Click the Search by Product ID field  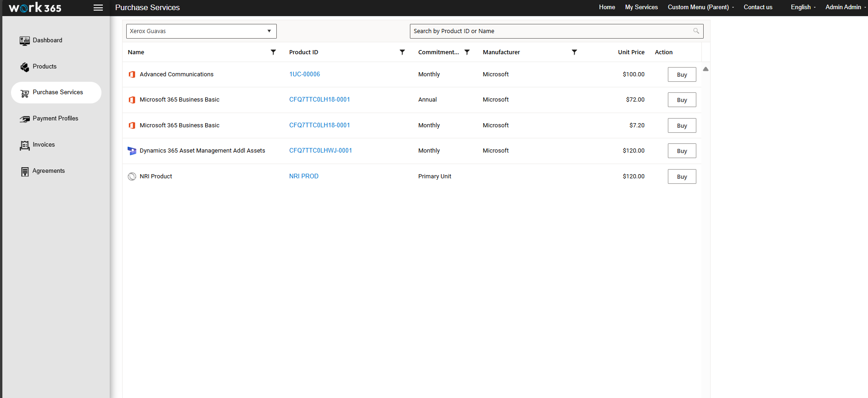pyautogui.click(x=556, y=31)
